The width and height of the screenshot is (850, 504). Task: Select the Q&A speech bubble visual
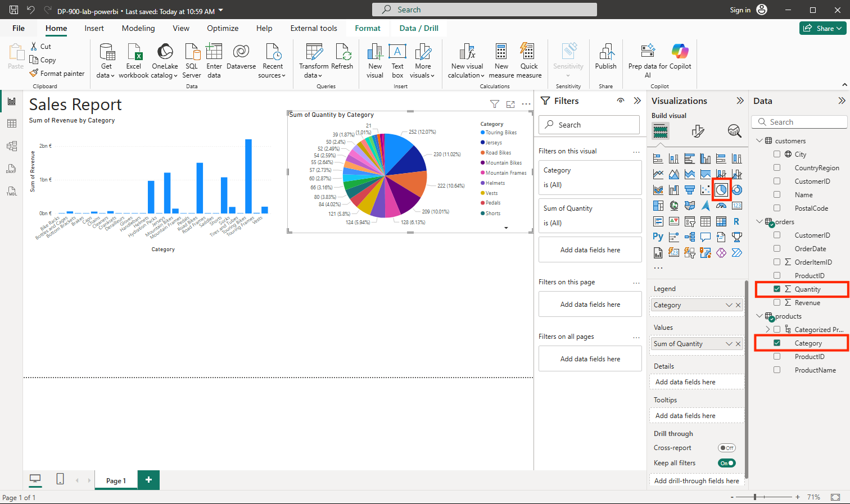tap(706, 237)
